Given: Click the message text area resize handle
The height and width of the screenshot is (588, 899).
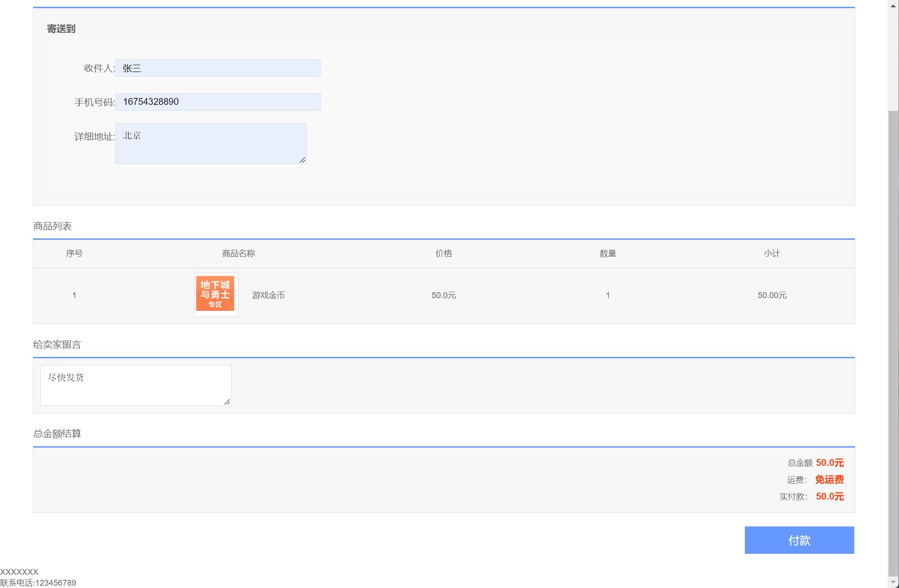Looking at the screenshot, I should (227, 402).
